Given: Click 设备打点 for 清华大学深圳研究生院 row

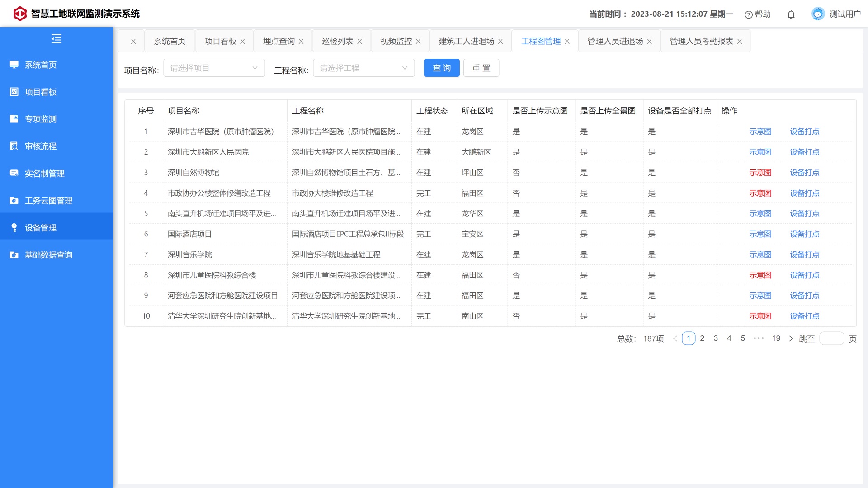Looking at the screenshot, I should (x=805, y=316).
